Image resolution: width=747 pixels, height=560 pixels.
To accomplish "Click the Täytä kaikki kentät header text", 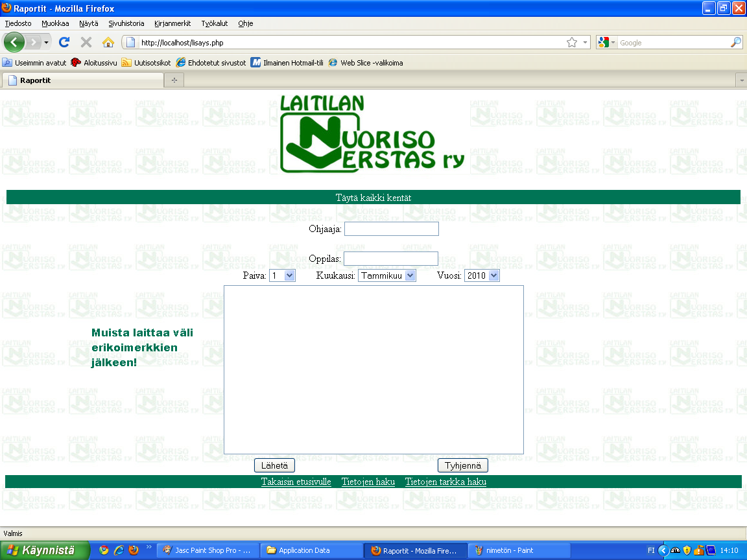I will point(373,198).
